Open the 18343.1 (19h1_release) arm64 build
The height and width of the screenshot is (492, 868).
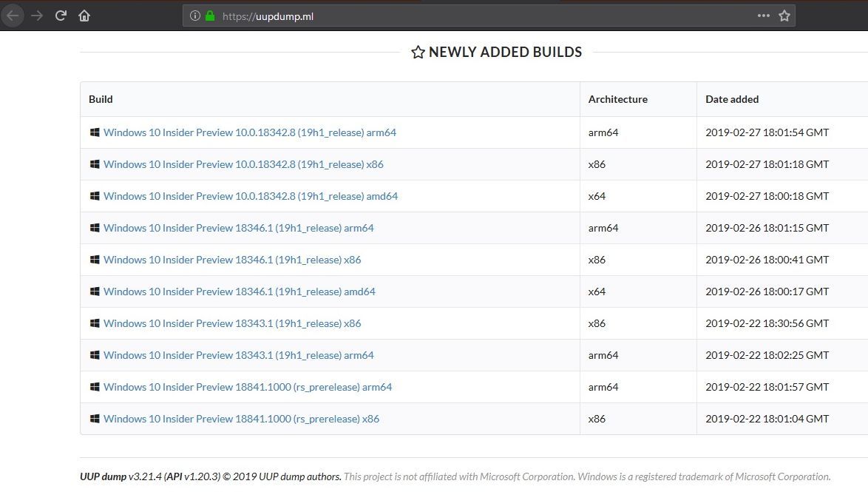pyautogui.click(x=238, y=355)
